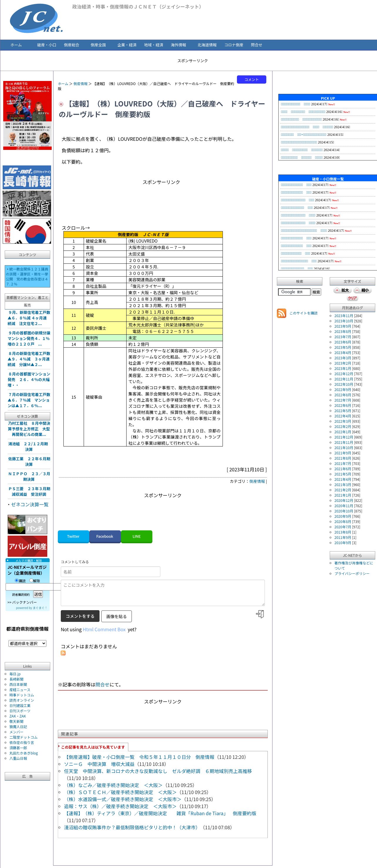Open the おくすりパンチ banner
Image resolution: width=377 pixels, height=868 pixels.
(x=27, y=524)
